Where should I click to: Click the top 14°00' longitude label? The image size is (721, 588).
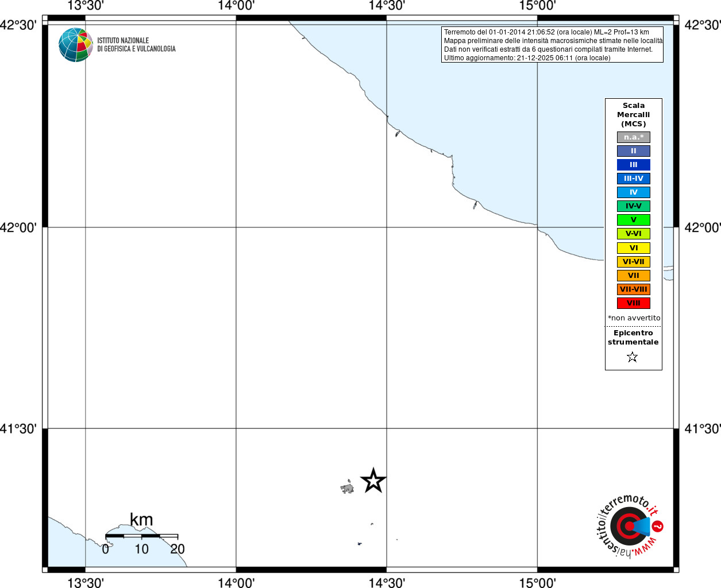[x=236, y=6]
